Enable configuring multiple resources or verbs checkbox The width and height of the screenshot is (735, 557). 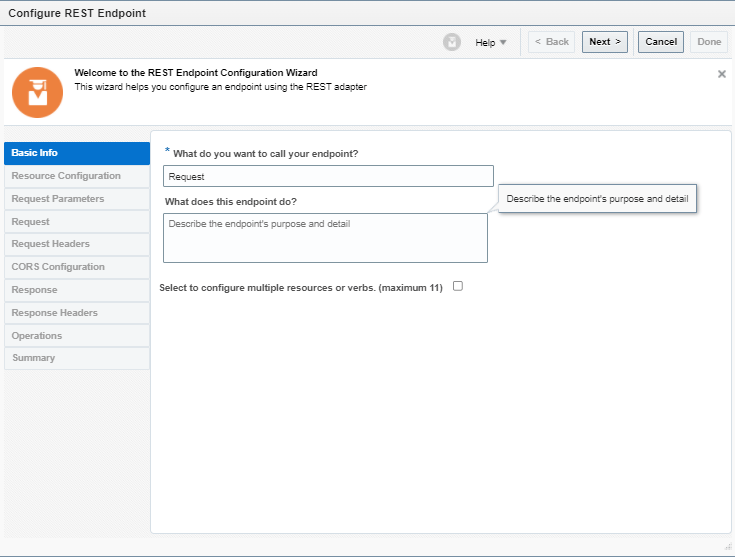(x=458, y=286)
